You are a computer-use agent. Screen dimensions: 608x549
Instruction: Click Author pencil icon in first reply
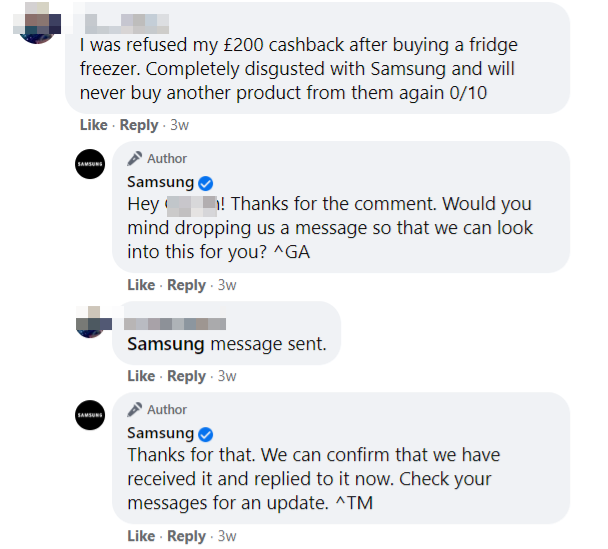pyautogui.click(x=135, y=159)
